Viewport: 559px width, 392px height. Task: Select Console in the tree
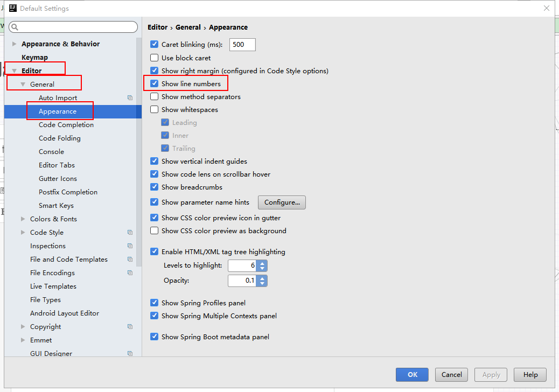pos(51,152)
